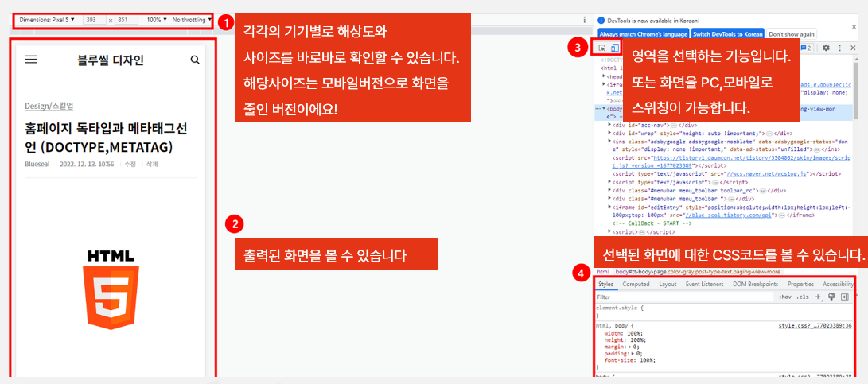Click Switch DevTools to Korean button
Image resolution: width=868 pixels, height=384 pixels.
[x=727, y=33]
